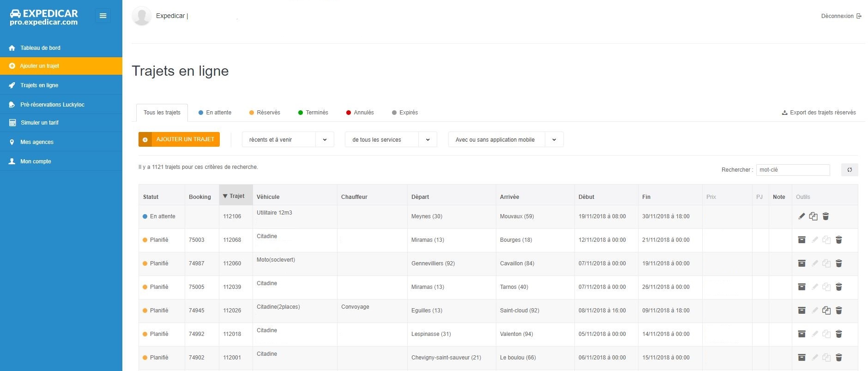868x371 pixels.
Task: Focus the 'mot-clé' search field
Action: 793,170
